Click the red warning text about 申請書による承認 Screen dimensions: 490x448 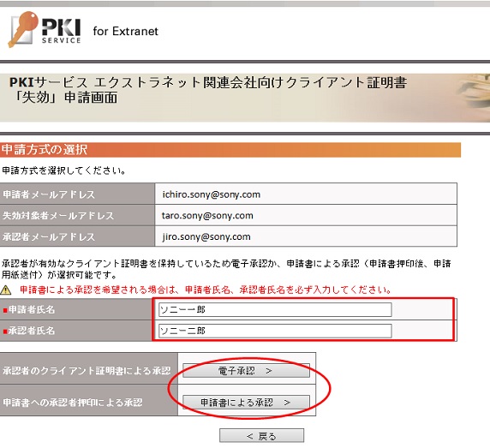206,290
